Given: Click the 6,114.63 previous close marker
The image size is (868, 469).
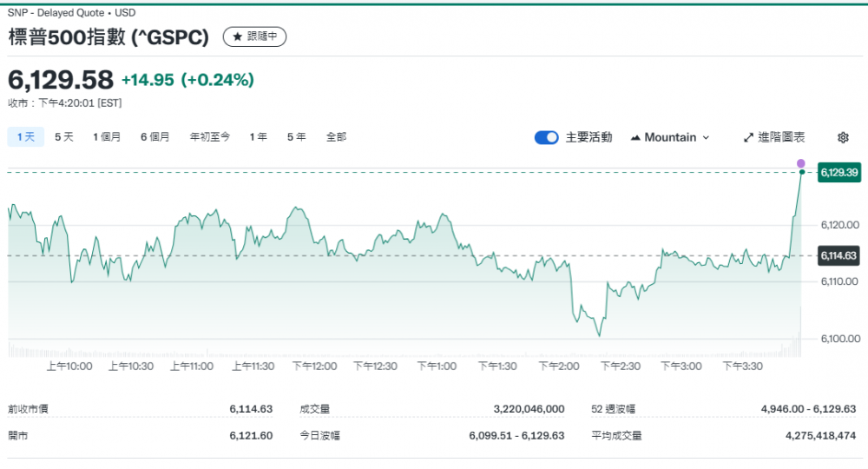Looking at the screenshot, I should tap(838, 255).
